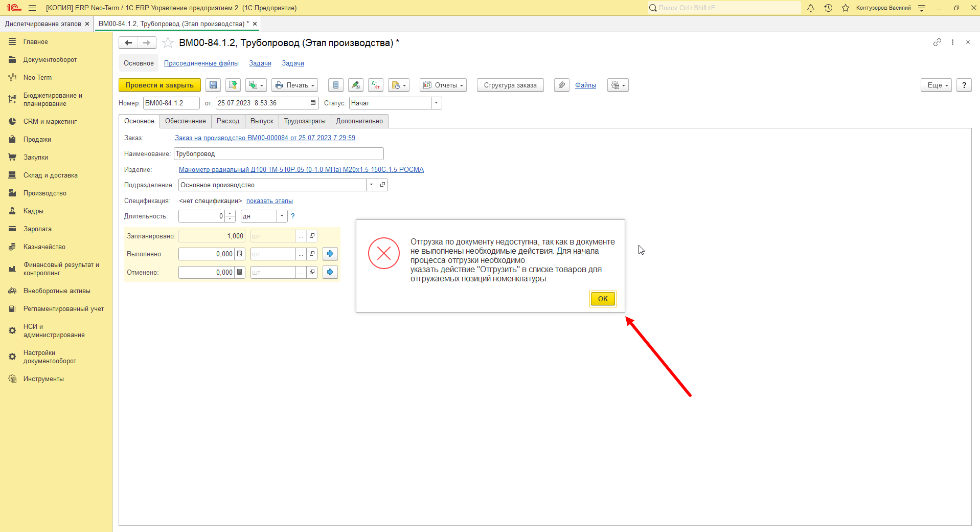Click the показать этапы link
This screenshot has width=980, height=532.
(x=269, y=201)
